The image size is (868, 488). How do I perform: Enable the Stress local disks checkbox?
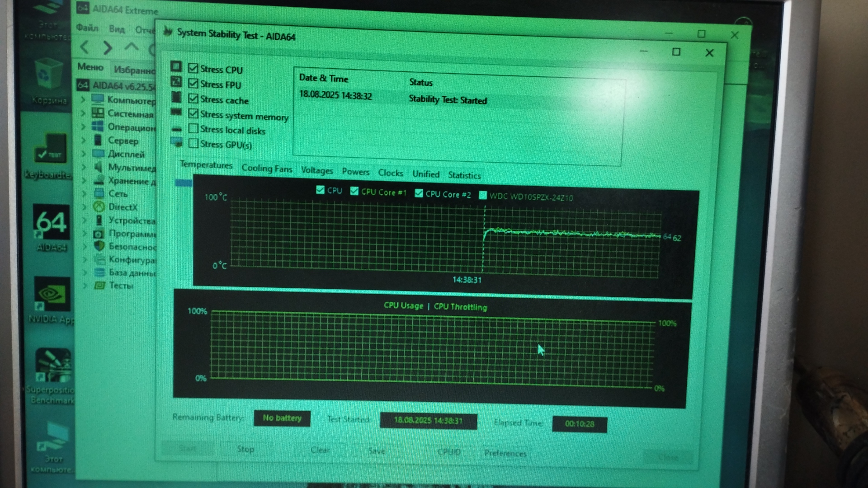coord(193,129)
